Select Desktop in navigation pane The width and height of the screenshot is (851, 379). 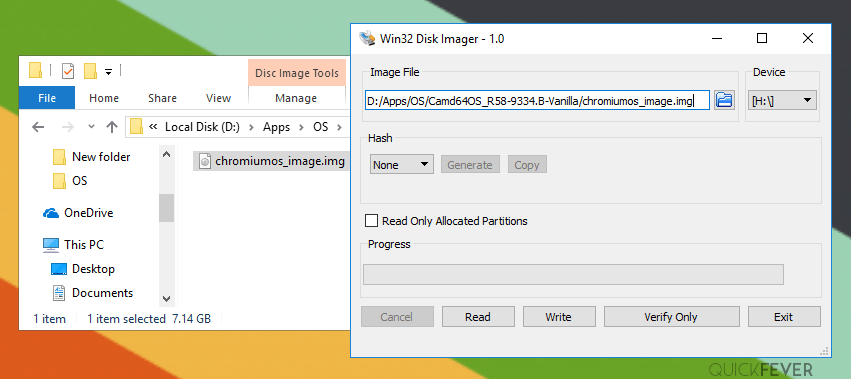click(x=93, y=269)
